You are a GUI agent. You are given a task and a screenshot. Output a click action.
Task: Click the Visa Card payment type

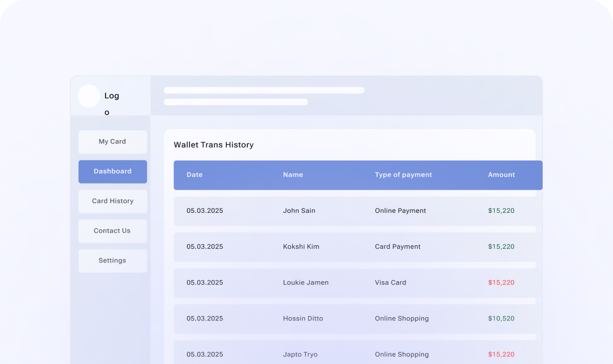[x=390, y=282]
